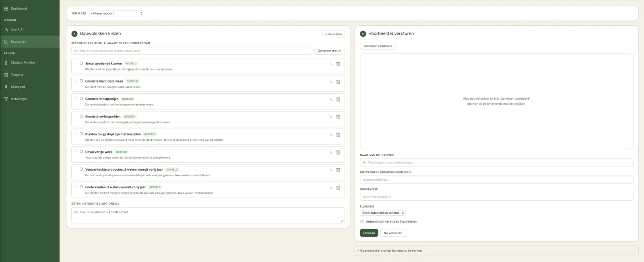Viewport: 644px width, 262px height.
Task: Click the Onderwerp subject field
Action: click(x=496, y=197)
